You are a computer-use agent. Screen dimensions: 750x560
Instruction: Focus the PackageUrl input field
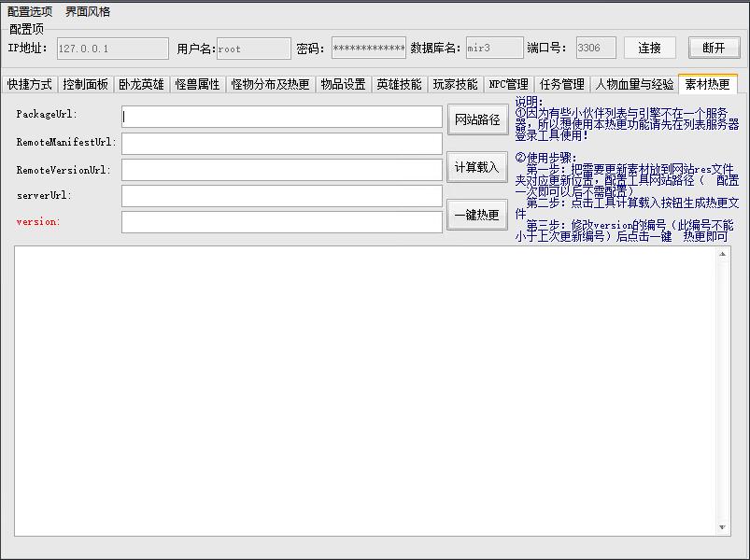281,117
